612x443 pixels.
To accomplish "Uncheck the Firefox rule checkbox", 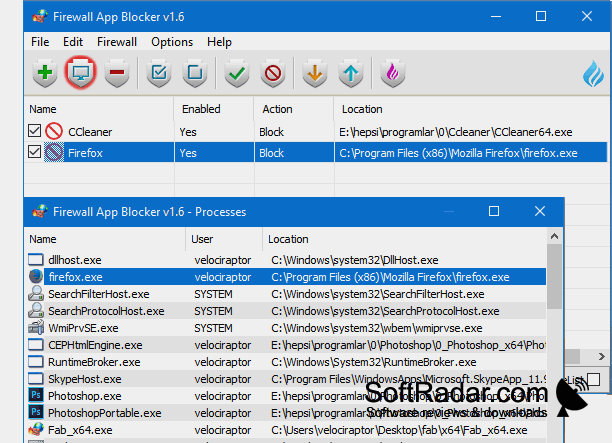I will pos(34,151).
